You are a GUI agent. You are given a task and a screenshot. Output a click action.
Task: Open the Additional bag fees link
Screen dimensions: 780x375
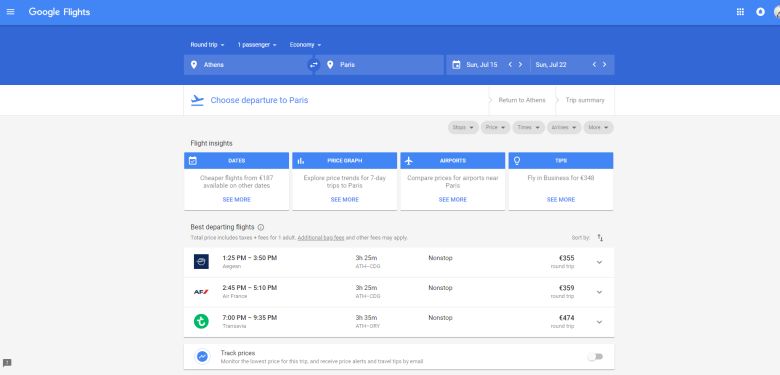(321, 238)
